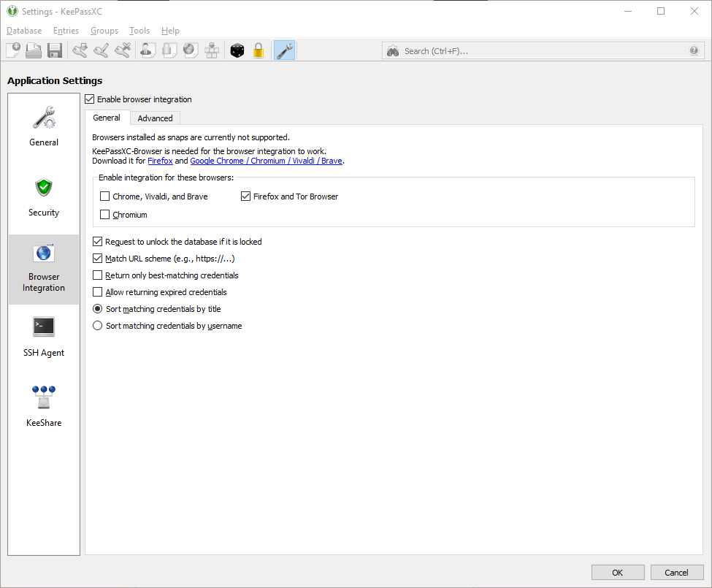Follow Google Chrome / Chromium / Vivaldi / Brave link

[266, 161]
